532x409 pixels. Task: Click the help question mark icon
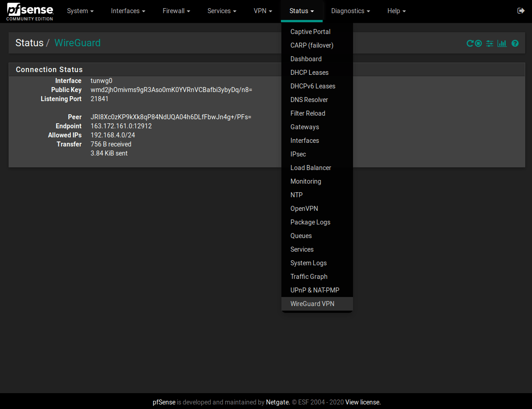[x=515, y=44]
